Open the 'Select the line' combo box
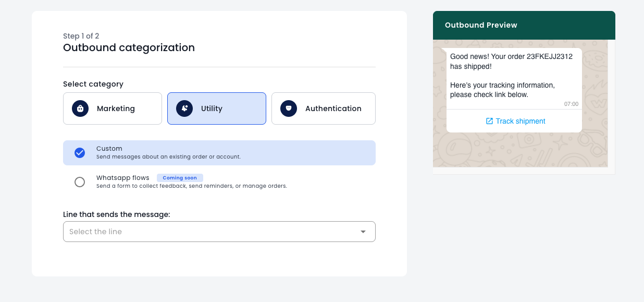 pos(208,232)
